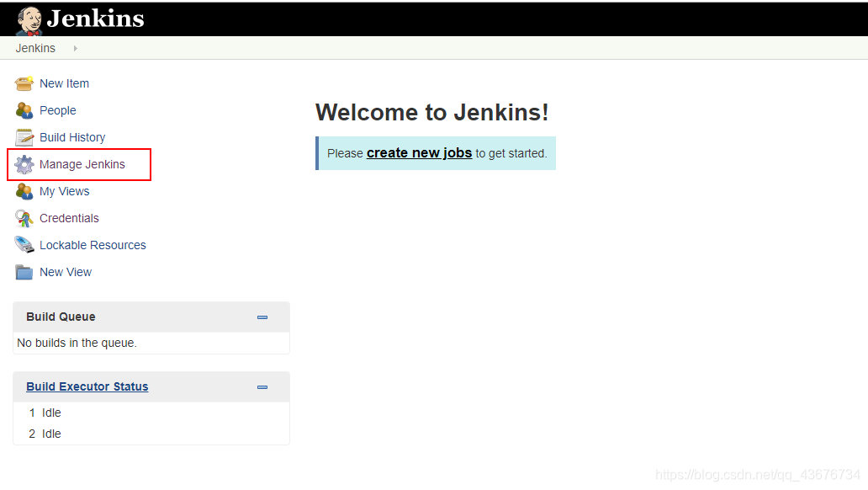Open the Lockable Resources link
The width and height of the screenshot is (868, 490).
coord(93,245)
